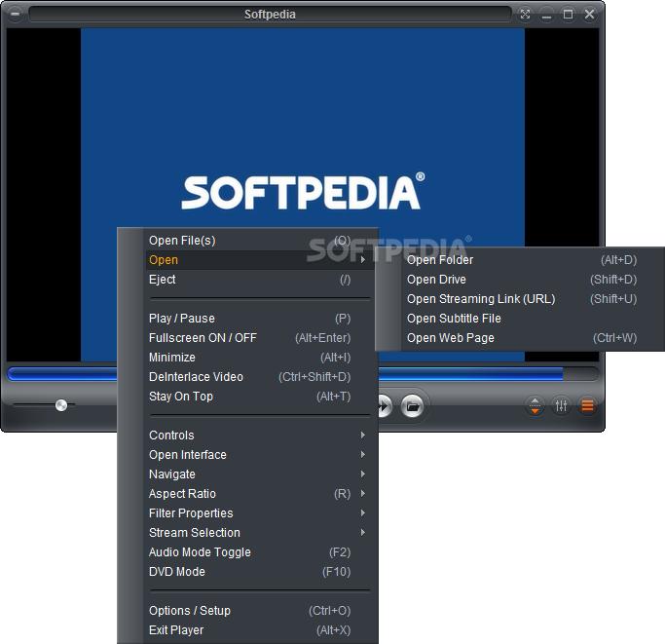Choose Open Streaming Link (URL)
Viewport: 665px width, 644px height.
(x=533, y=299)
